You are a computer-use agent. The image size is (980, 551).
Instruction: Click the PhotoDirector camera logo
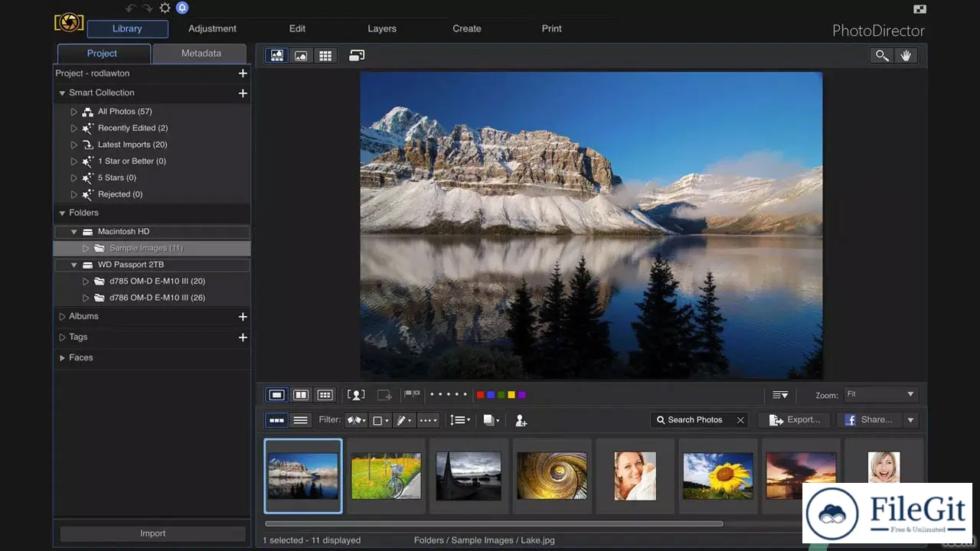tap(69, 22)
